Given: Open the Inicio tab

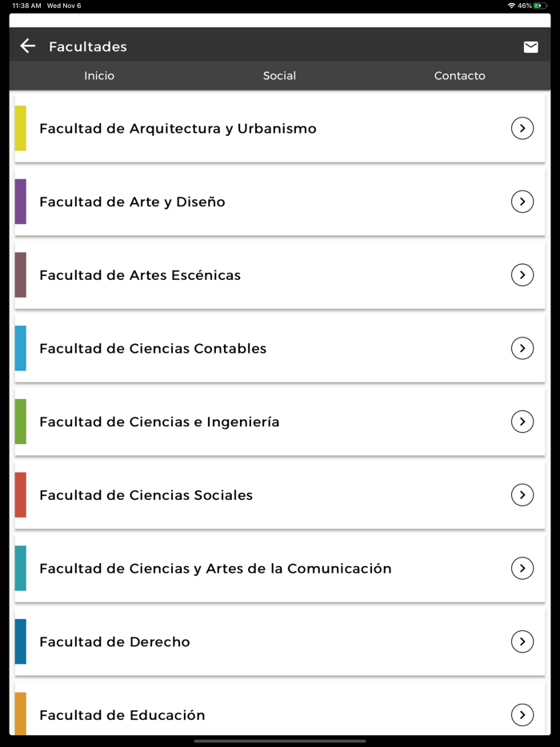Looking at the screenshot, I should (99, 75).
